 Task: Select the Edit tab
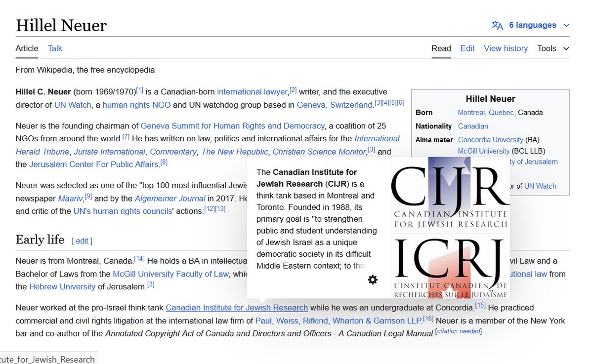point(467,48)
